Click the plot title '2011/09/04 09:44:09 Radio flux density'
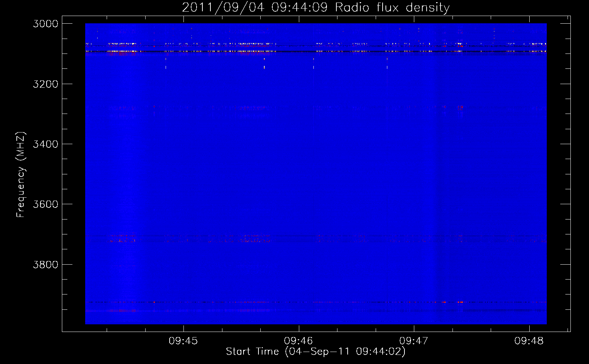 (316, 8)
